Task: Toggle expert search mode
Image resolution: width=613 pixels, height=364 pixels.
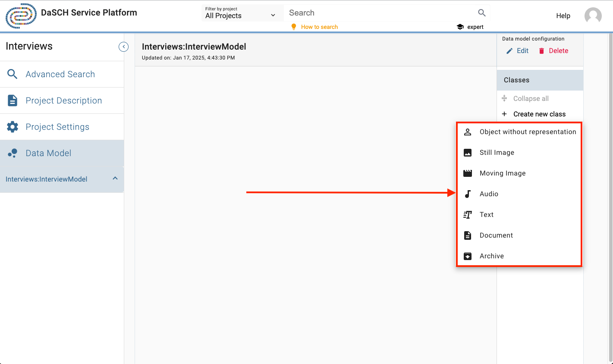Action: 470,27
